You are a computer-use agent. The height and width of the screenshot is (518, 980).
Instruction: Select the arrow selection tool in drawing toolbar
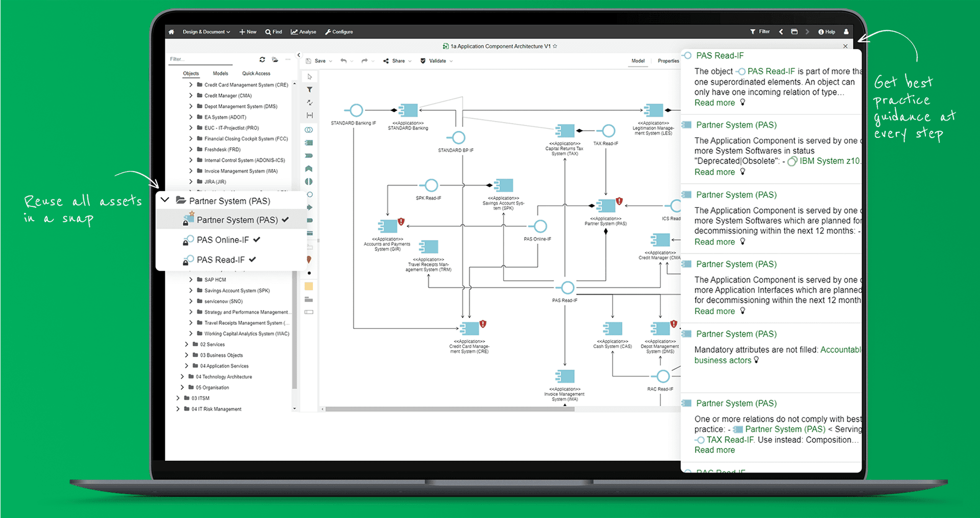pyautogui.click(x=309, y=76)
